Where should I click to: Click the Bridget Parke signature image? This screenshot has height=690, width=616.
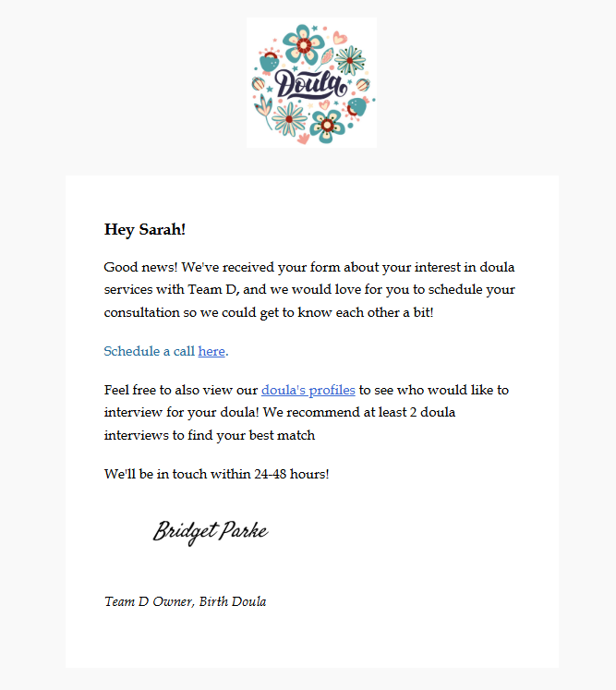pos(211,531)
